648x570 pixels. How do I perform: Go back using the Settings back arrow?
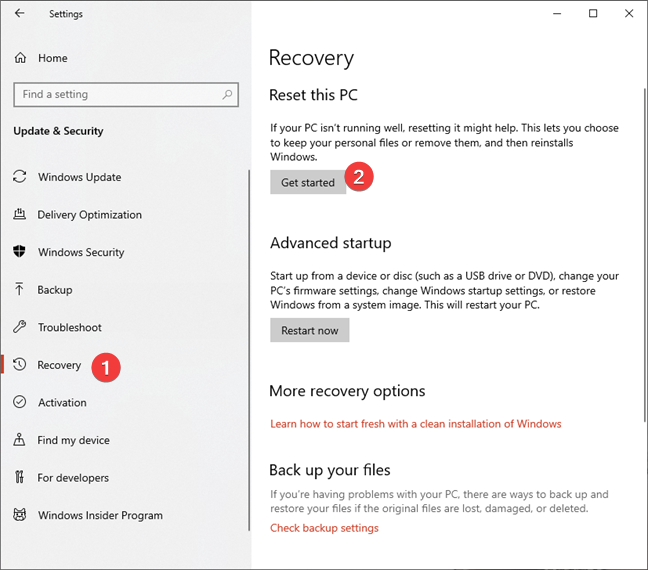[19, 13]
